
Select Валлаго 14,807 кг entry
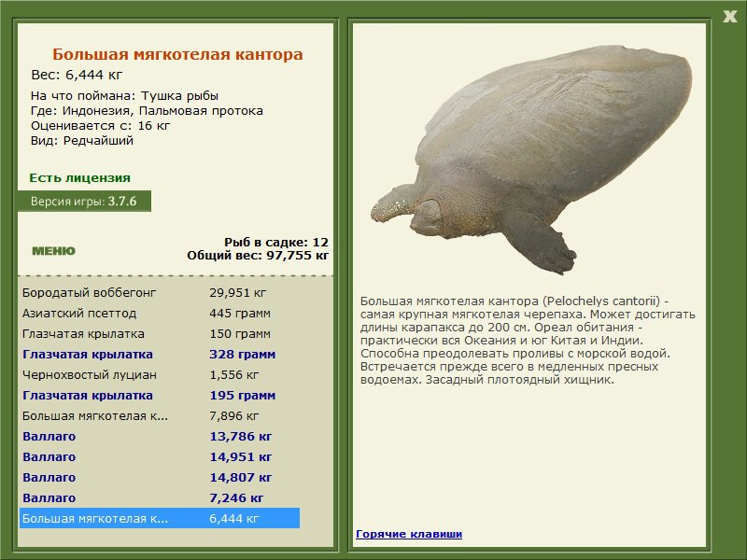point(160,477)
